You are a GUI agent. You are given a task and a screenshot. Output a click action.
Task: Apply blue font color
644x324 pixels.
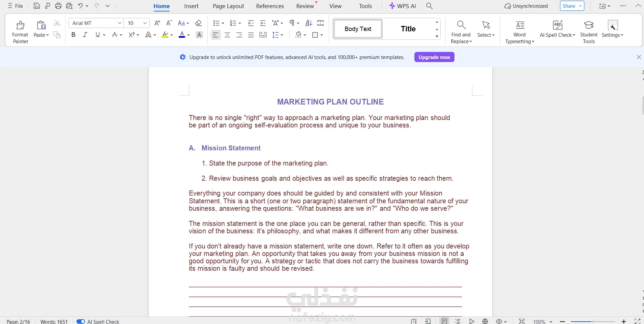point(182,35)
